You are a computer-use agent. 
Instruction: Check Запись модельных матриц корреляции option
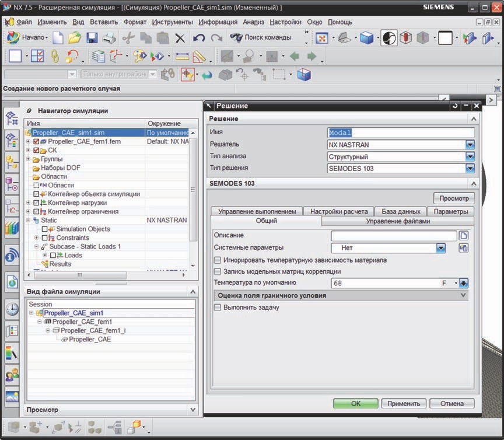pos(218,271)
